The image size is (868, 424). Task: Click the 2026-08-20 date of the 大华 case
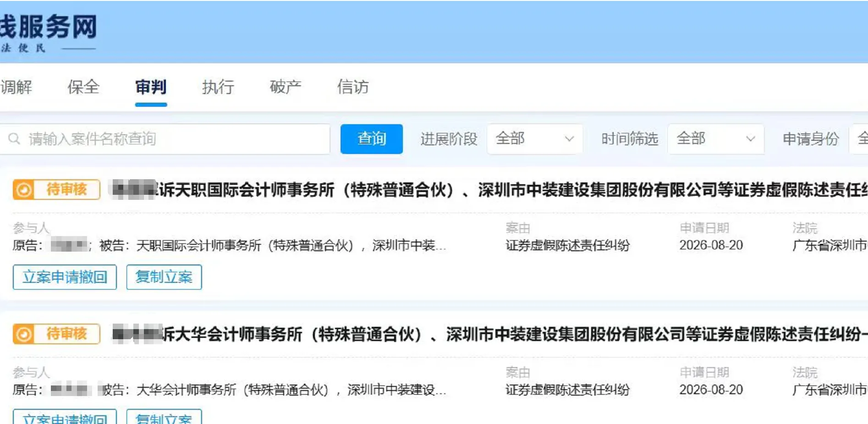tap(711, 390)
